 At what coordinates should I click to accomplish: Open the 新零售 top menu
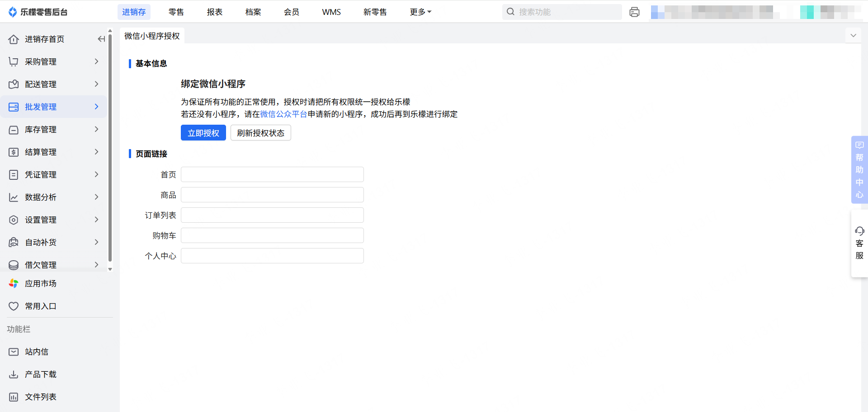[375, 12]
